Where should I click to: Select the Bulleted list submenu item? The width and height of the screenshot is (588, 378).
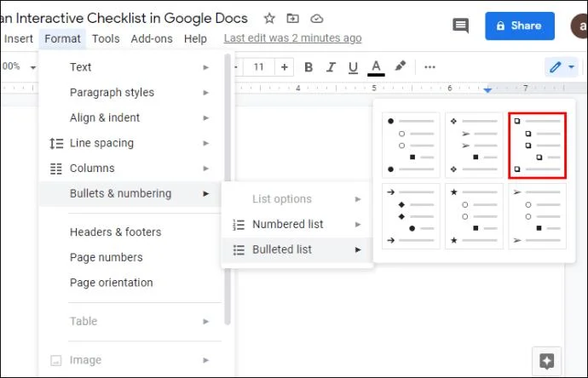(297, 249)
